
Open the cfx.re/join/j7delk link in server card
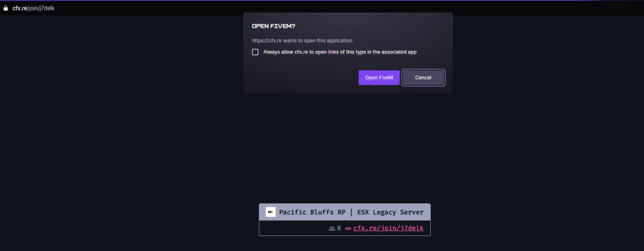(x=388, y=228)
